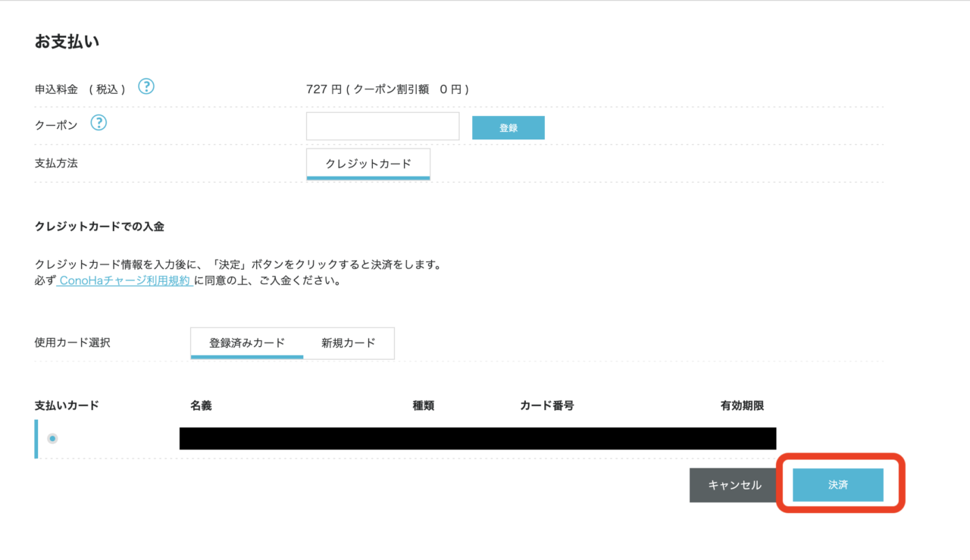Click the 登録 coupon registration button
This screenshot has height=560, width=970.
coord(508,127)
